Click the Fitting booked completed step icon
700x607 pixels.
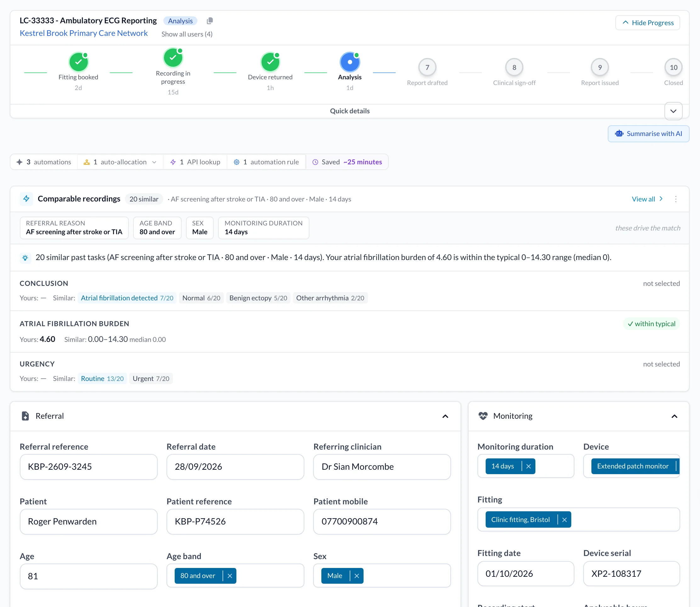(78, 62)
